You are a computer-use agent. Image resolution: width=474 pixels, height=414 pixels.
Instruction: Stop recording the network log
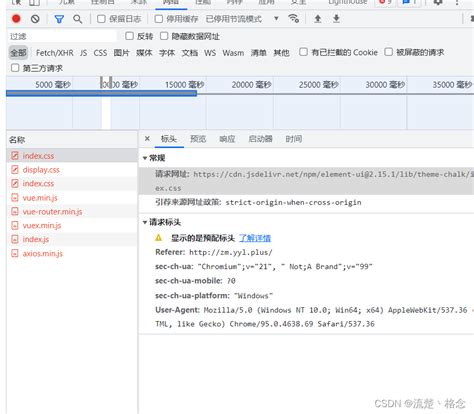pos(16,19)
